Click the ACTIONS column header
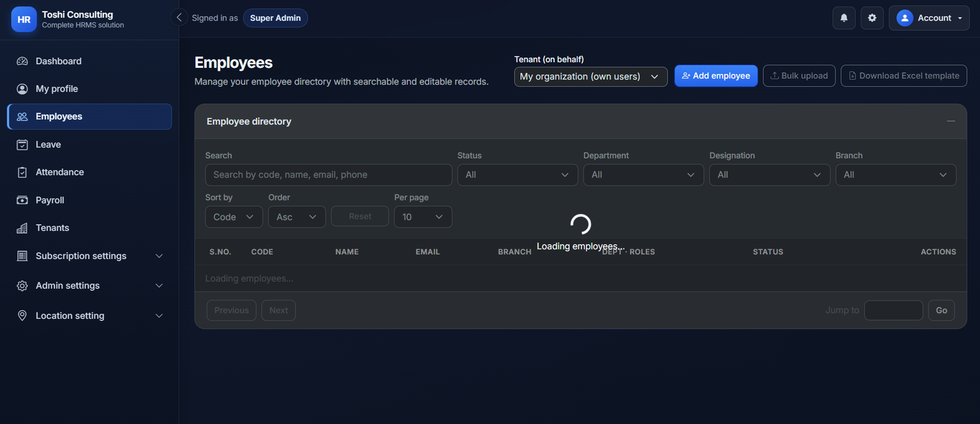This screenshot has width=980, height=424. click(x=938, y=251)
